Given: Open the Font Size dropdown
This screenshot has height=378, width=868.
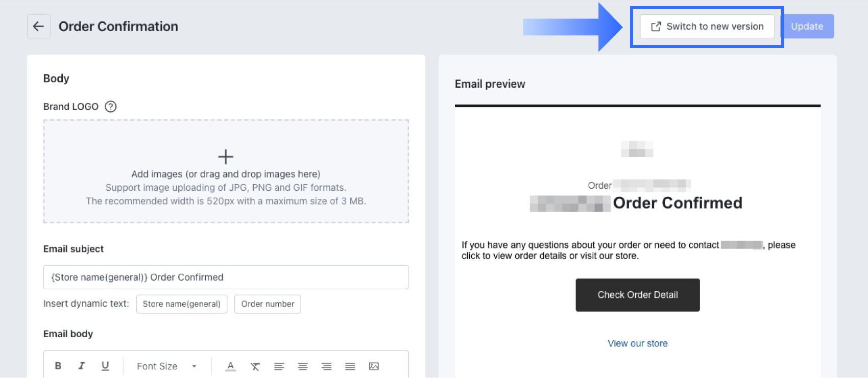Looking at the screenshot, I should click(x=167, y=366).
